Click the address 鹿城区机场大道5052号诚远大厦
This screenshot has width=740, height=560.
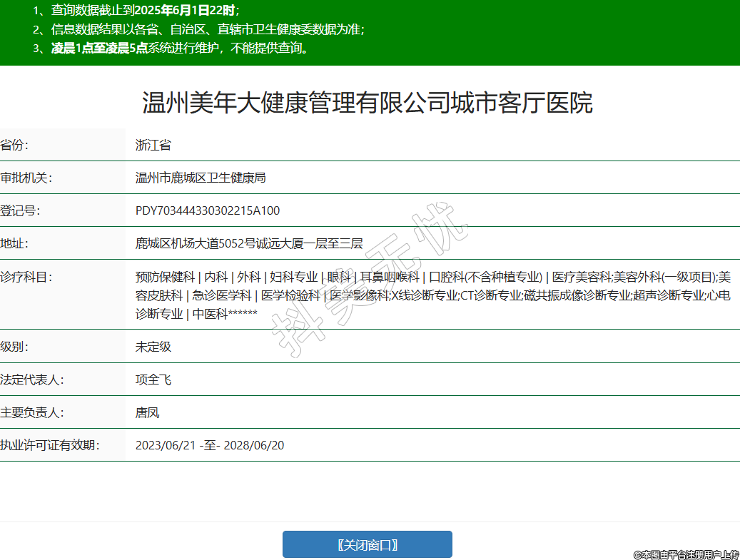(x=249, y=243)
